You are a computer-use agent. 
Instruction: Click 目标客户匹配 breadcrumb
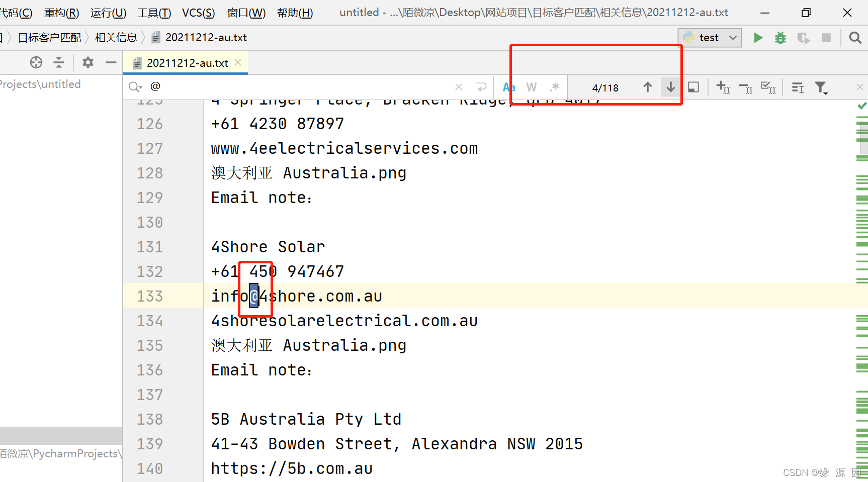tap(49, 38)
